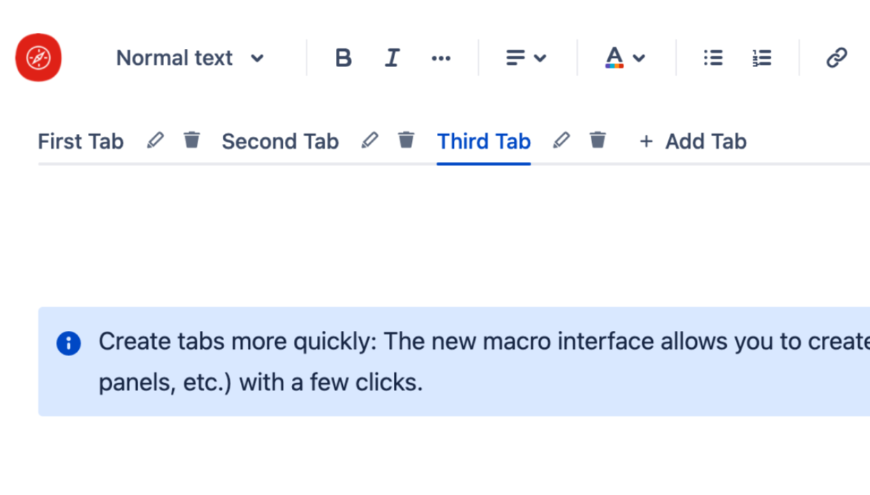Open more formatting options ellipsis
This screenshot has width=870, height=495.
pyautogui.click(x=441, y=58)
